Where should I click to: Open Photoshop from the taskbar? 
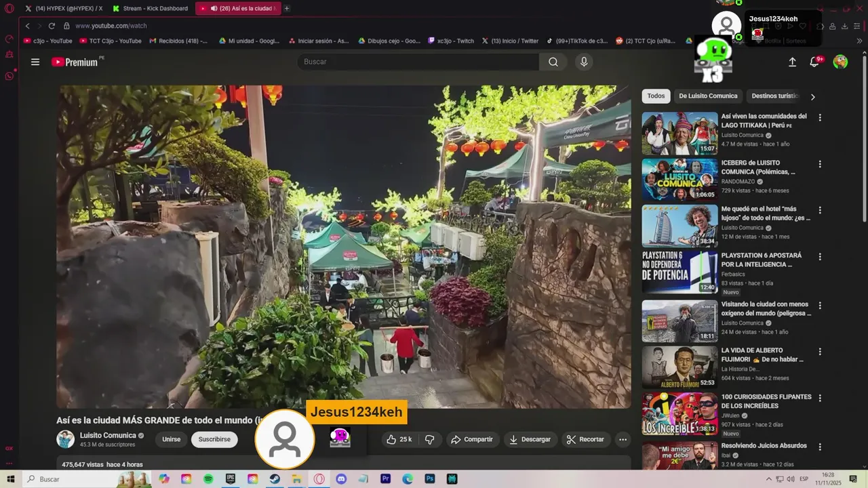(x=429, y=479)
